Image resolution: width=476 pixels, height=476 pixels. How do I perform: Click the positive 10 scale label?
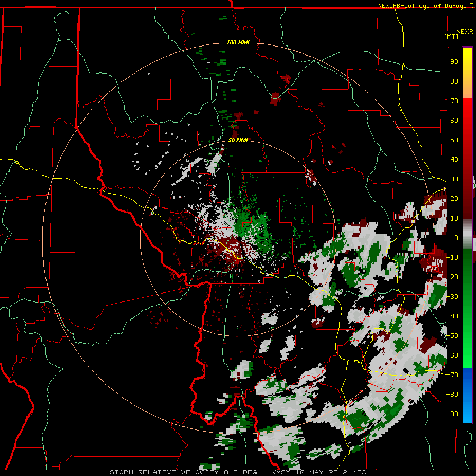(x=454, y=218)
